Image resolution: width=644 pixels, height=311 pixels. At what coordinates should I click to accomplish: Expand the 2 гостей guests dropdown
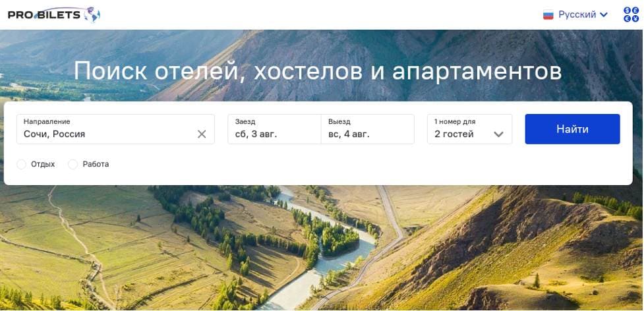(x=469, y=129)
